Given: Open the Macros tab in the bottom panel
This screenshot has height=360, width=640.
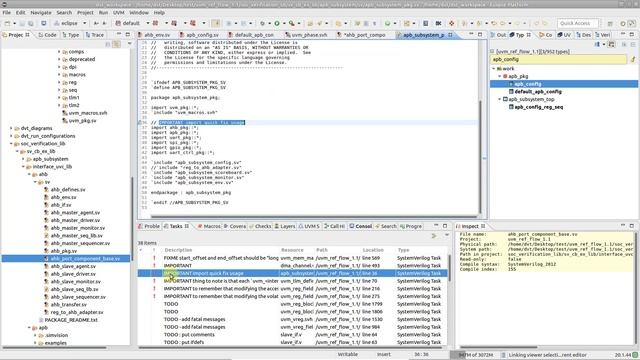Looking at the screenshot, I should 209,226.
